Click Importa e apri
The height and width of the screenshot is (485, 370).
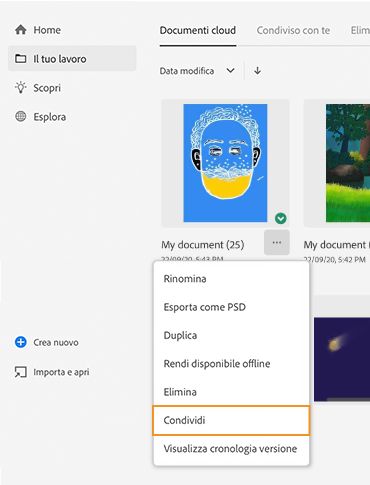[x=52, y=372]
